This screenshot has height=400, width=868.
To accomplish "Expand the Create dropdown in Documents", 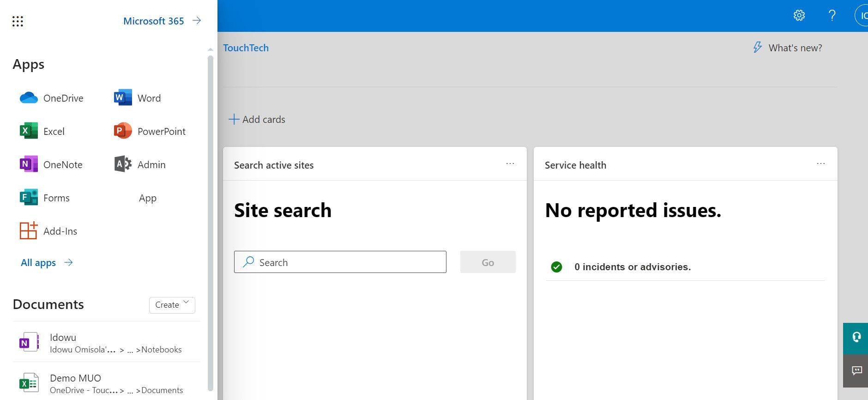I will (172, 305).
